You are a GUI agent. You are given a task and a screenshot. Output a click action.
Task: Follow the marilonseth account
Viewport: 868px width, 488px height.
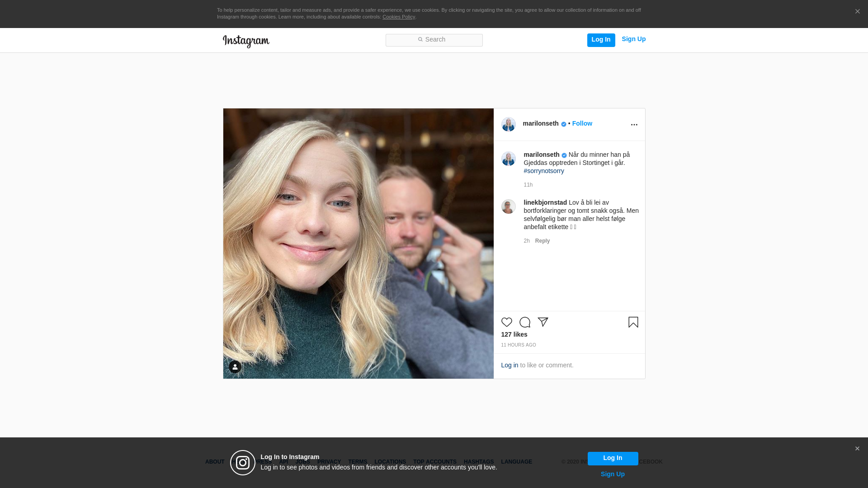582,123
